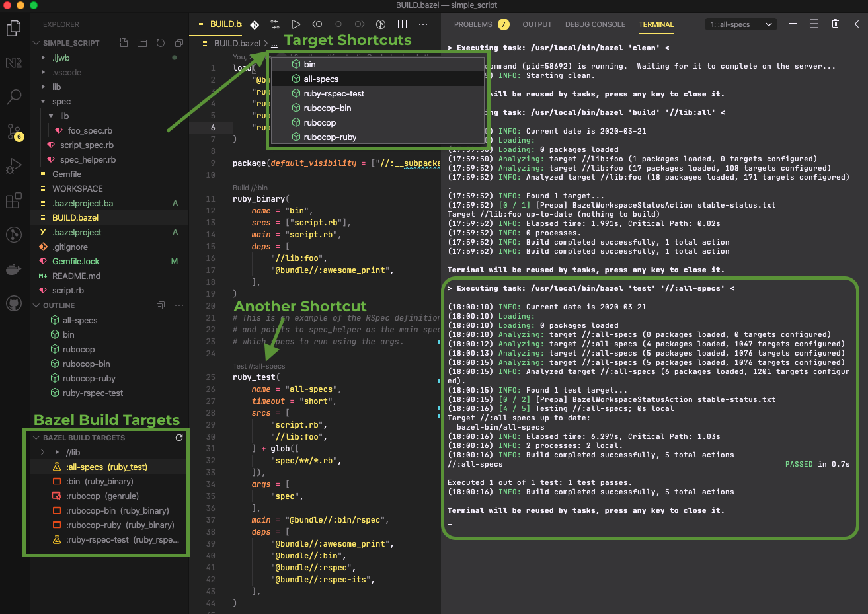Expand the //lib node in Bazel targets
Image resolution: width=868 pixels, height=614 pixels.
click(x=43, y=453)
